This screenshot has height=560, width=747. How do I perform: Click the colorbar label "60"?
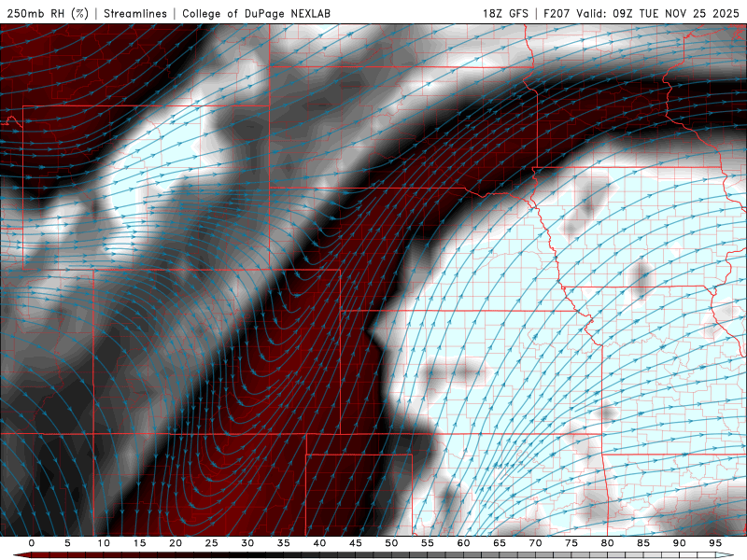pyautogui.click(x=463, y=543)
